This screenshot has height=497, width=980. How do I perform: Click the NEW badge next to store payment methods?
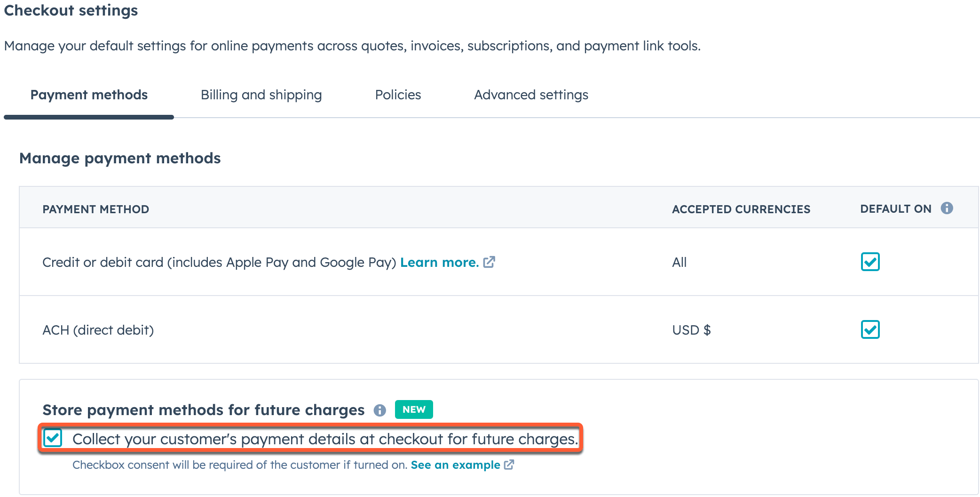(413, 409)
